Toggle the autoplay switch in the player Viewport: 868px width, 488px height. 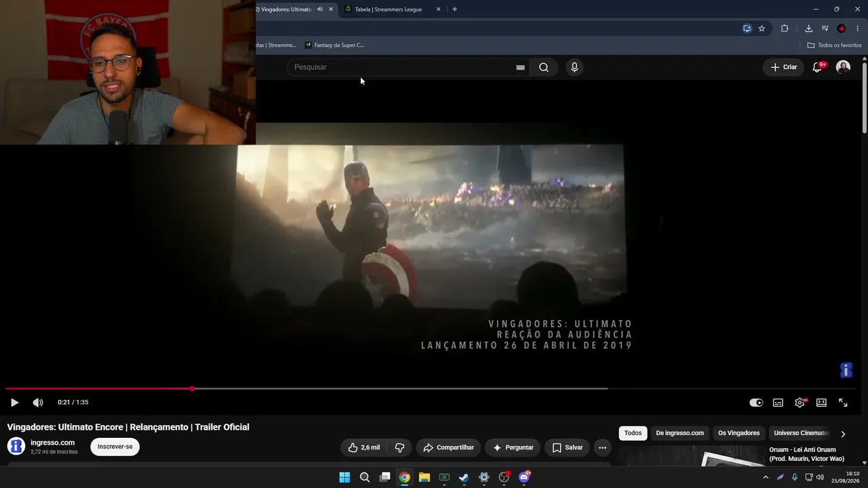click(756, 403)
